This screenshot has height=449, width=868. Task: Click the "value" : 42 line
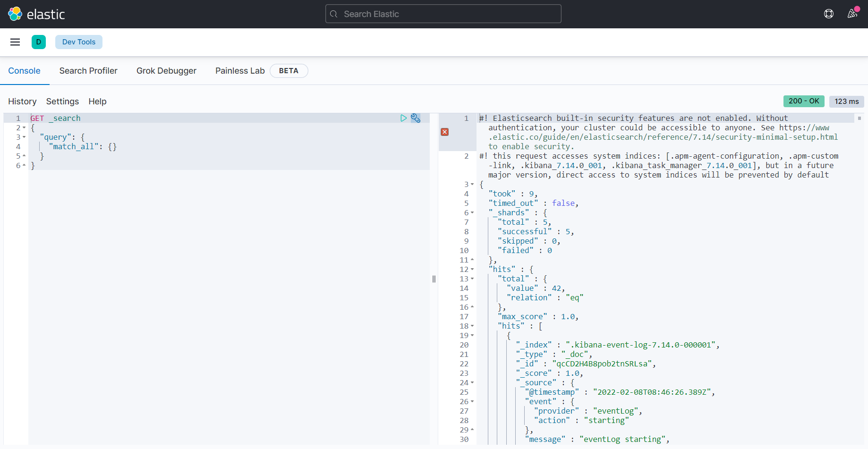click(536, 288)
